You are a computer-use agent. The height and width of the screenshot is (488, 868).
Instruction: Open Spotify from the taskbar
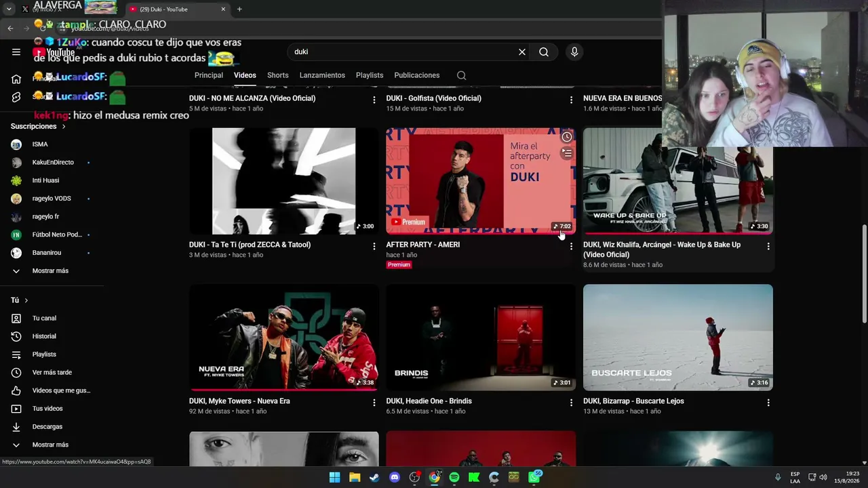[454, 477]
